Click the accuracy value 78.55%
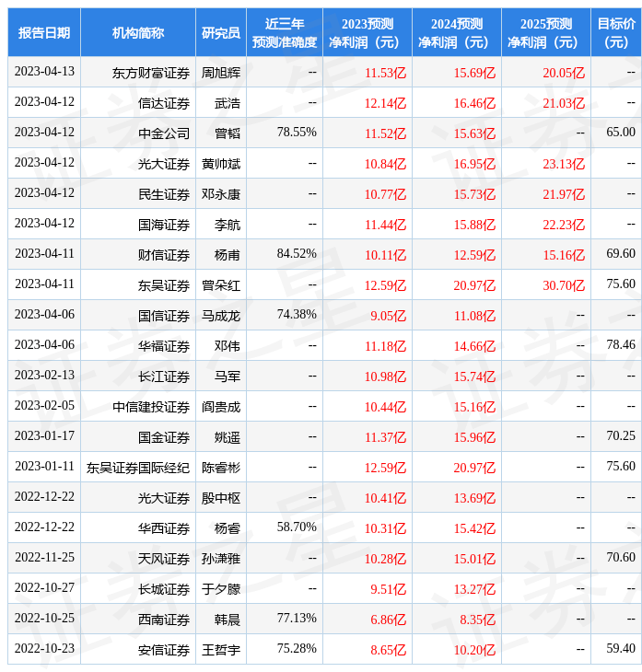The image size is (642, 672). (297, 132)
